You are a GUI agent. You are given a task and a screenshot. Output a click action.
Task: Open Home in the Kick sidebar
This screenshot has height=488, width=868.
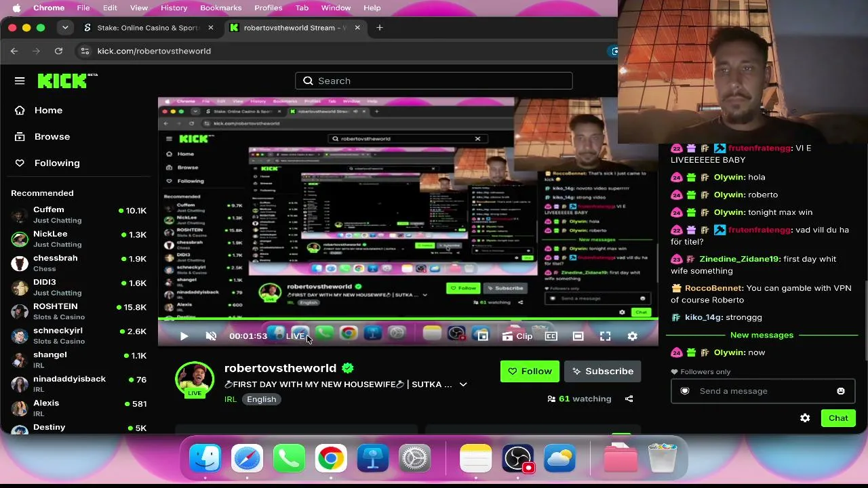[48, 110]
